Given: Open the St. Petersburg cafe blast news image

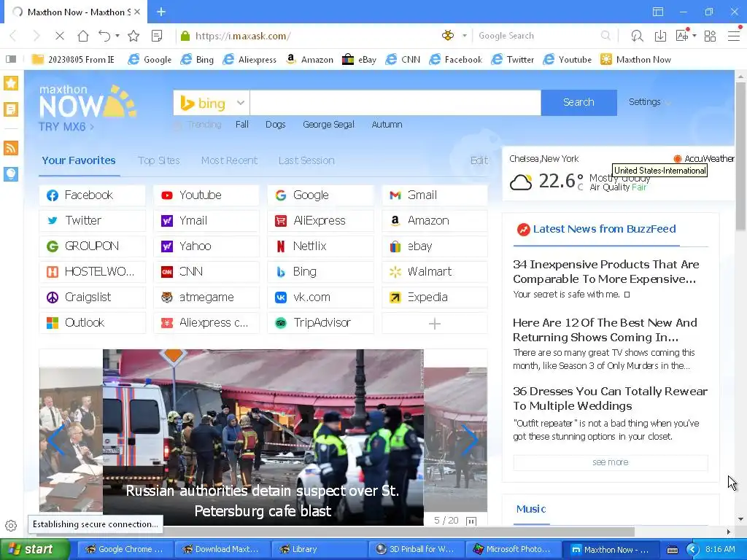Looking at the screenshot, I should point(263,437).
